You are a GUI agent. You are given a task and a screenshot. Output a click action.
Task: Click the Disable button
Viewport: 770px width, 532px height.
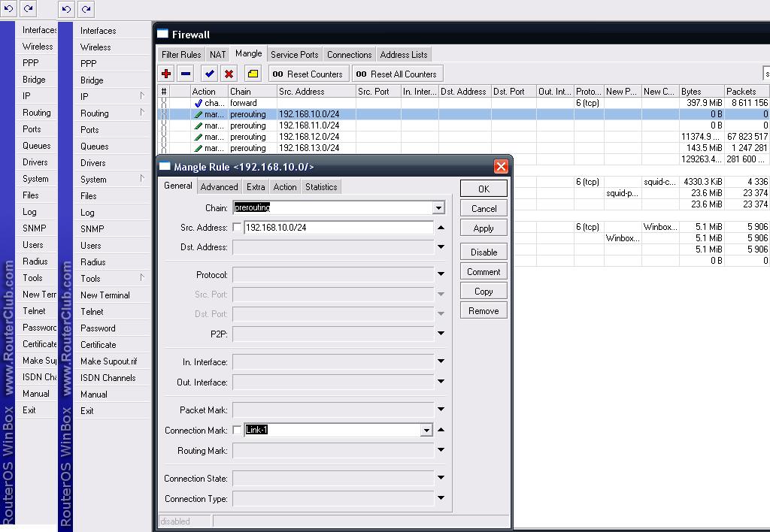click(x=484, y=252)
